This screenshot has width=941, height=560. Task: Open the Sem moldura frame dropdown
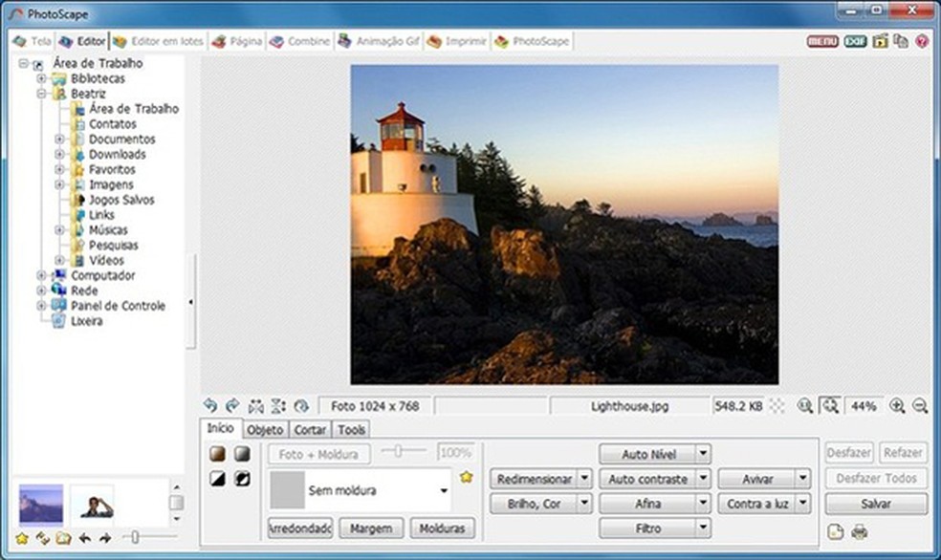(x=444, y=491)
